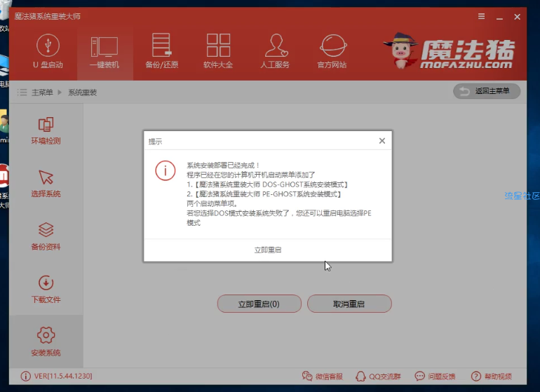
Task: Click the line mentioning DOS-GHOST系统安装模式
Action: [x=267, y=184]
